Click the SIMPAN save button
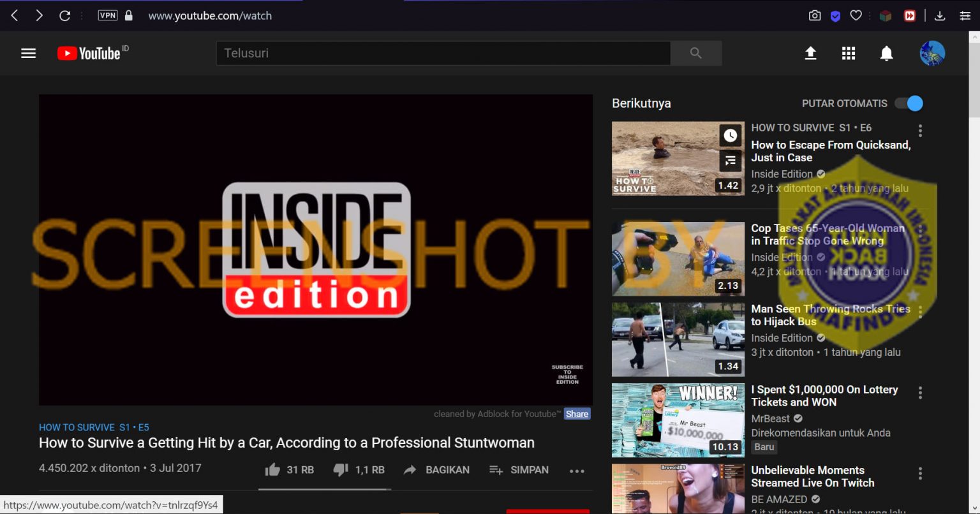This screenshot has width=980, height=514. pos(519,470)
